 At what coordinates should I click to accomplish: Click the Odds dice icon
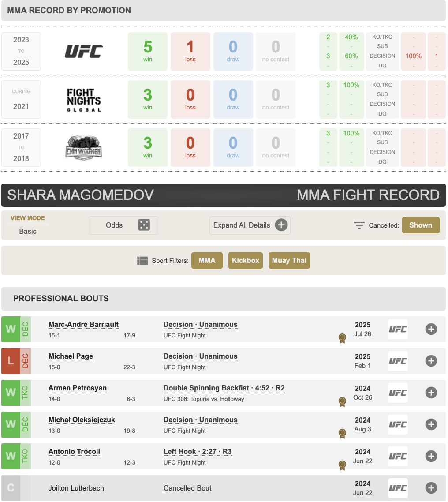144,225
